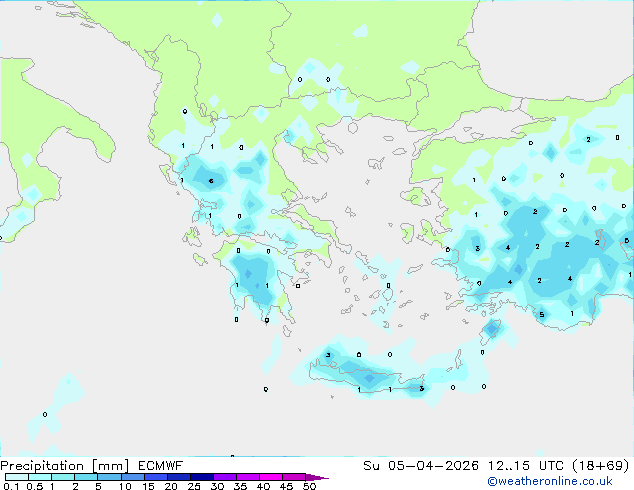
Task: Click the legend label "50"
Action: [x=309, y=486]
